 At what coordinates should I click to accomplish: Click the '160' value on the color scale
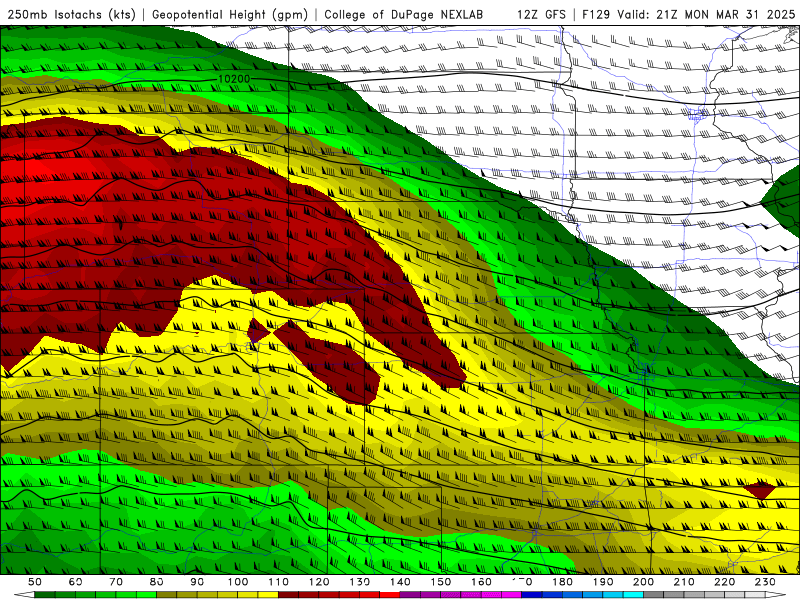point(482,582)
